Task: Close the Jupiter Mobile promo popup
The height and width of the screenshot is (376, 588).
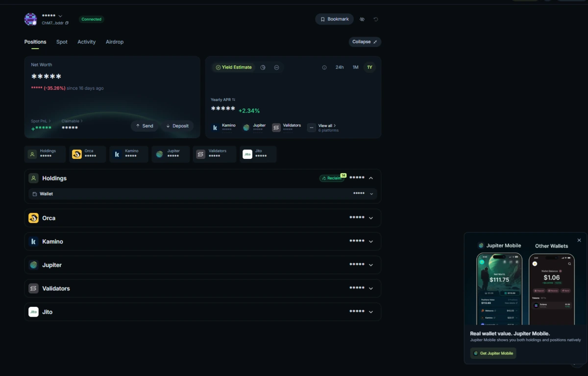Action: coord(579,240)
